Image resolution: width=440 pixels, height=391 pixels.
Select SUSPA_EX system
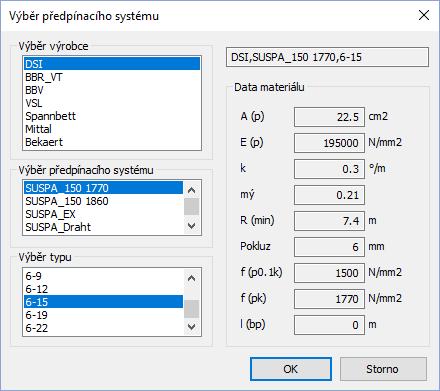point(103,214)
